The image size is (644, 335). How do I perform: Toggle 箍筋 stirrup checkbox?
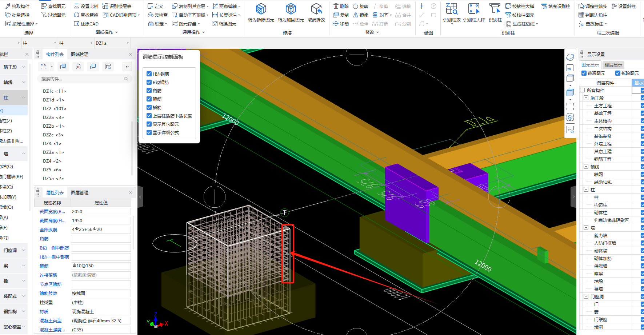point(149,99)
